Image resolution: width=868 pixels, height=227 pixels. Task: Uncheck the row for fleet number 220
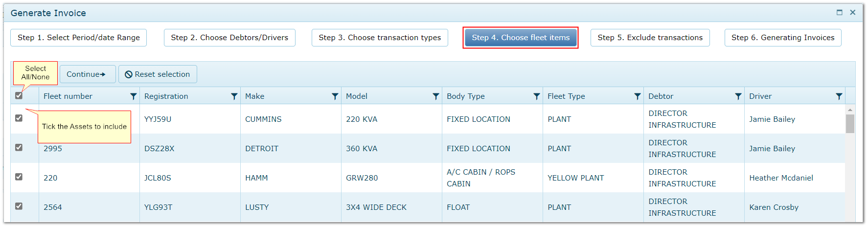click(x=19, y=177)
